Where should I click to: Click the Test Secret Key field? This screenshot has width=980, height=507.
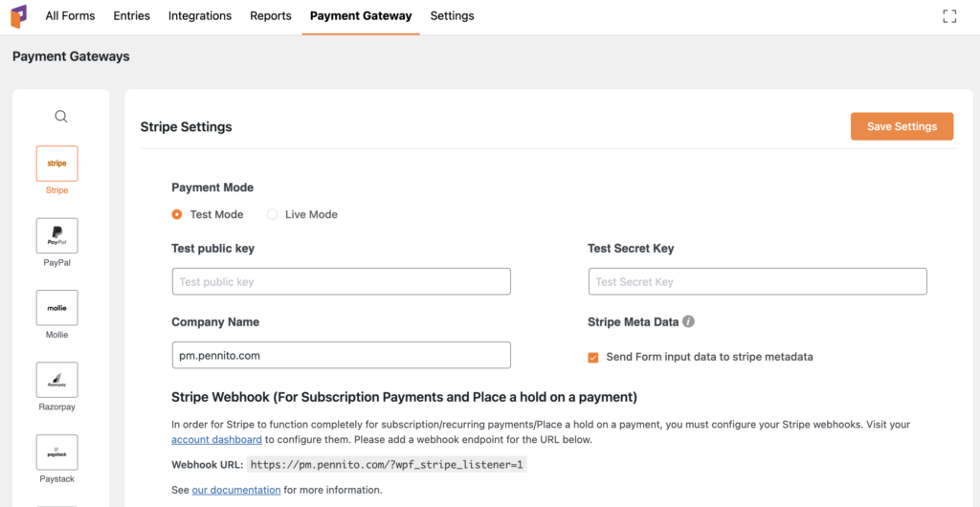tap(757, 281)
